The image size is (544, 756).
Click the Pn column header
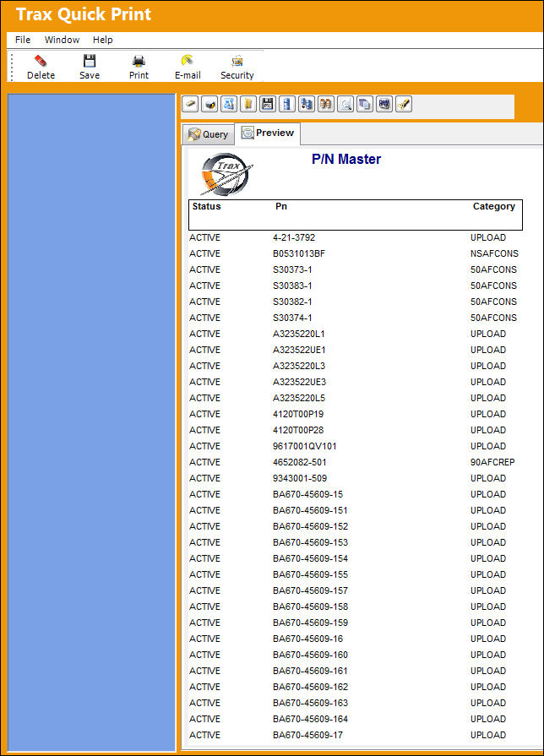coord(281,206)
